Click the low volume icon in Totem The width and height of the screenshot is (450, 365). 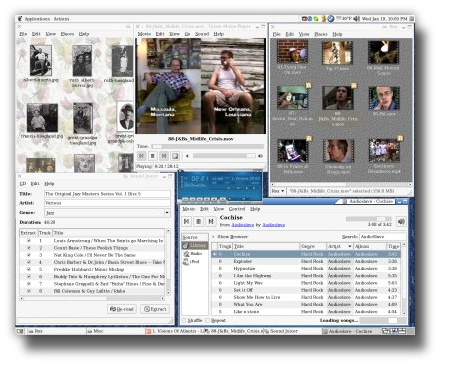pos(187,156)
